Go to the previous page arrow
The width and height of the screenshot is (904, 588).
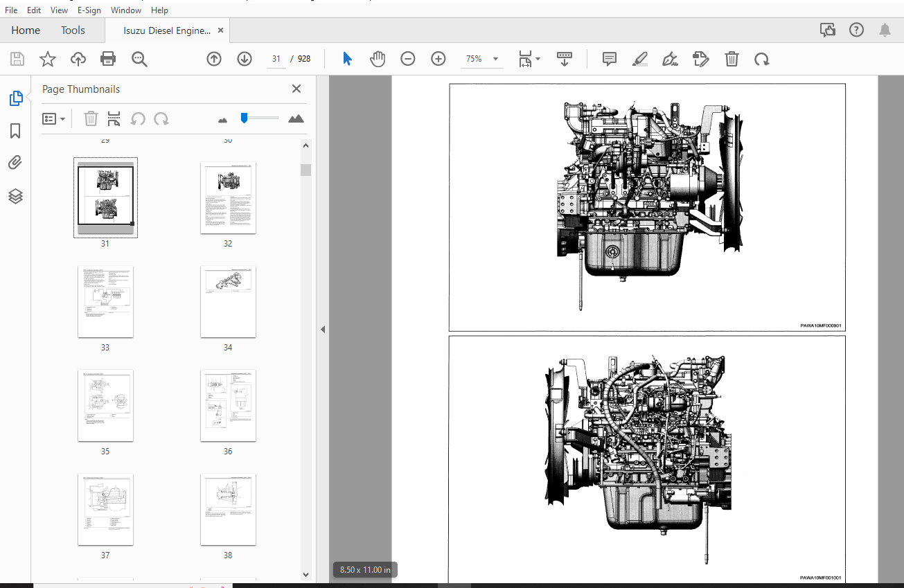pyautogui.click(x=214, y=59)
